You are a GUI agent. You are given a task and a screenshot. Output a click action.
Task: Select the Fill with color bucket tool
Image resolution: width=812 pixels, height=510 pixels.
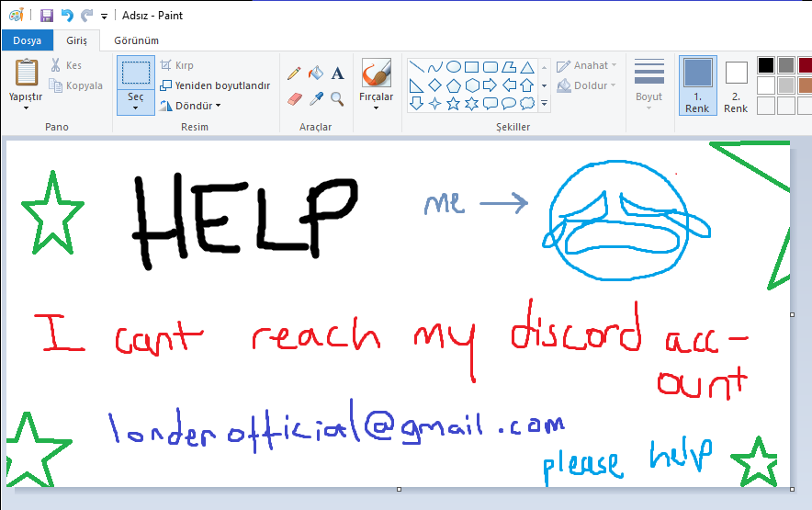(x=315, y=74)
